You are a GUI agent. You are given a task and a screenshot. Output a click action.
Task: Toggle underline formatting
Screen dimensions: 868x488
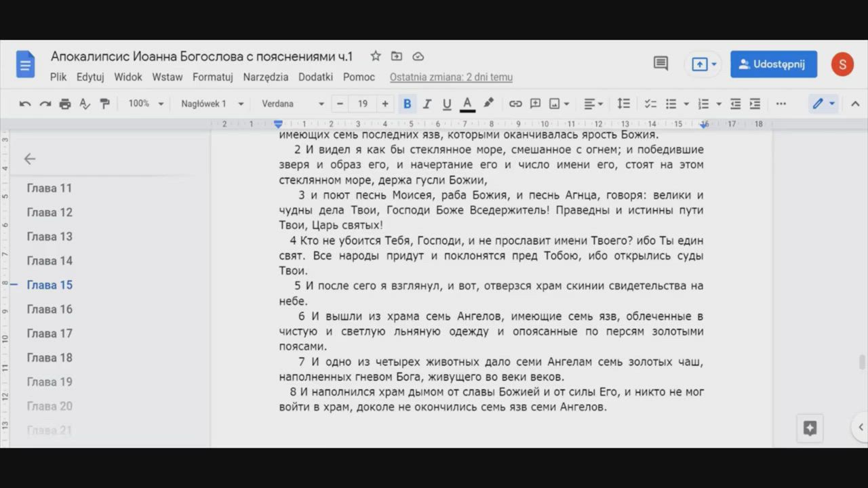[x=447, y=104]
